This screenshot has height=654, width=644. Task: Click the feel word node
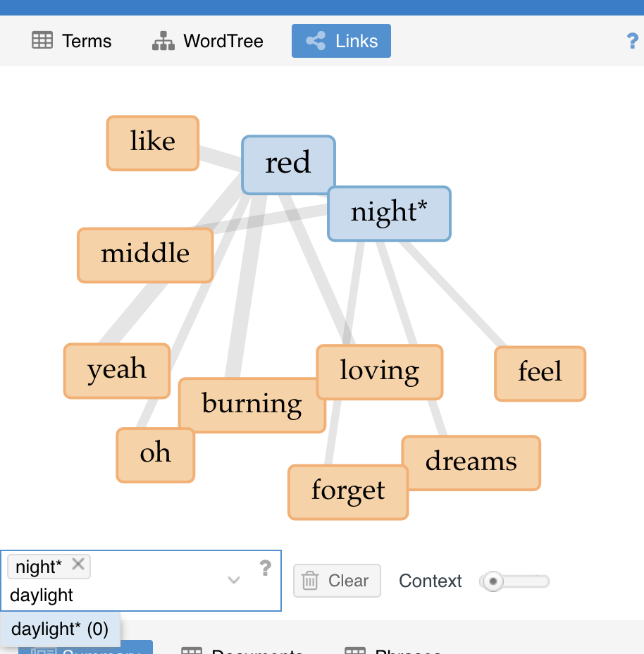tap(540, 374)
